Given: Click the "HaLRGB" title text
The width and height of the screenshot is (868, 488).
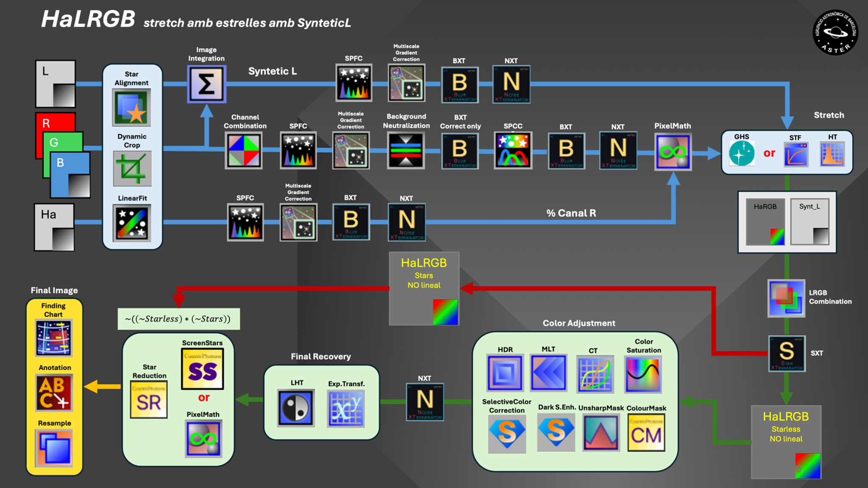Looking at the screenshot, I should point(88,19).
